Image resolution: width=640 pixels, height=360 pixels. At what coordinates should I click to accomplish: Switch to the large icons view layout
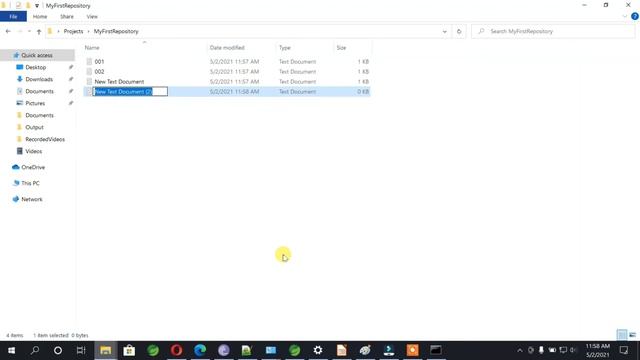(x=632, y=335)
